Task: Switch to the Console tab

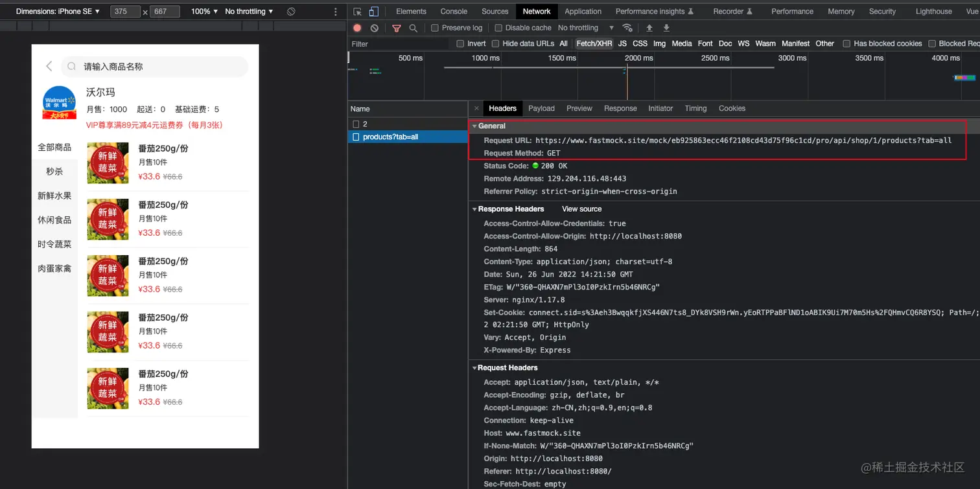Action: [454, 12]
